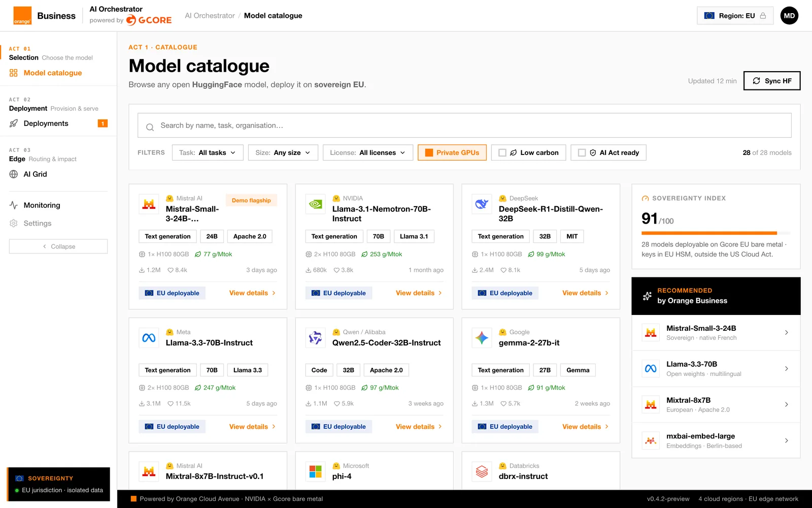Click the Code tag on Qwen2.5-Coder card
This screenshot has width=812, height=508.
click(319, 370)
